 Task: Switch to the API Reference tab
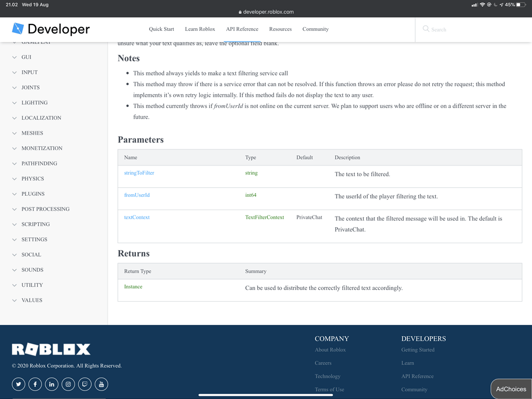tap(242, 29)
